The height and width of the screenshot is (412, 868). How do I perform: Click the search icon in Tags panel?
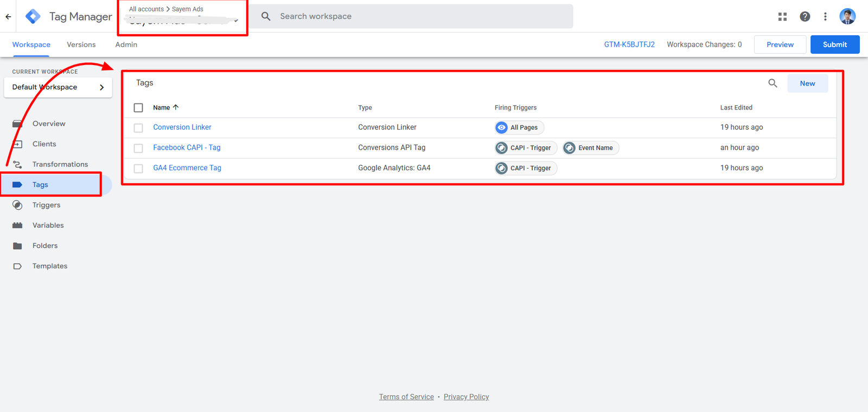pyautogui.click(x=773, y=83)
